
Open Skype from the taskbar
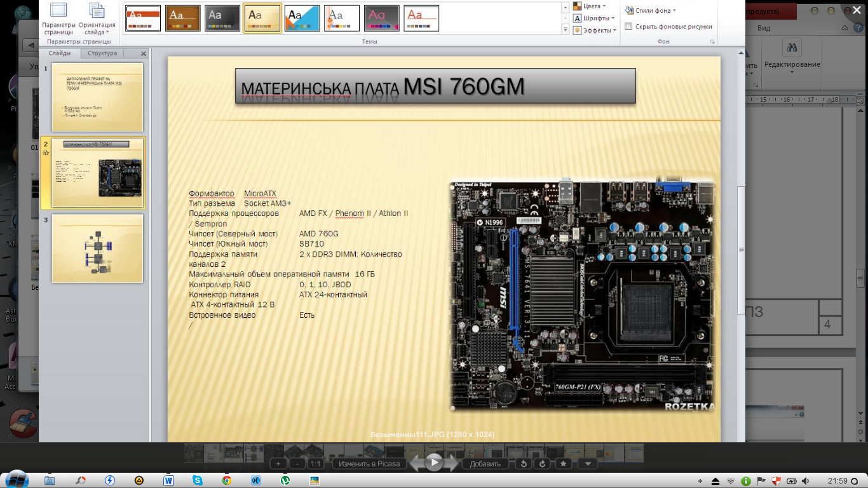pyautogui.click(x=198, y=480)
